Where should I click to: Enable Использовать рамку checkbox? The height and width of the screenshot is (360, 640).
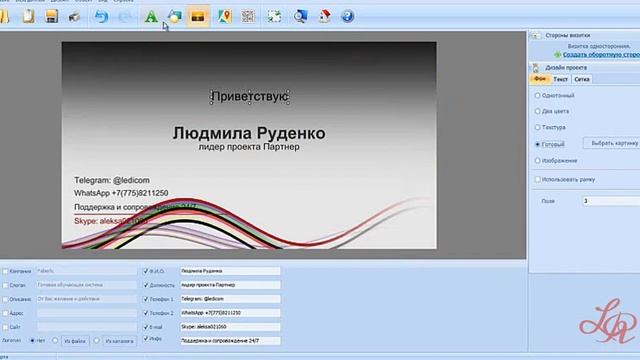pos(538,179)
